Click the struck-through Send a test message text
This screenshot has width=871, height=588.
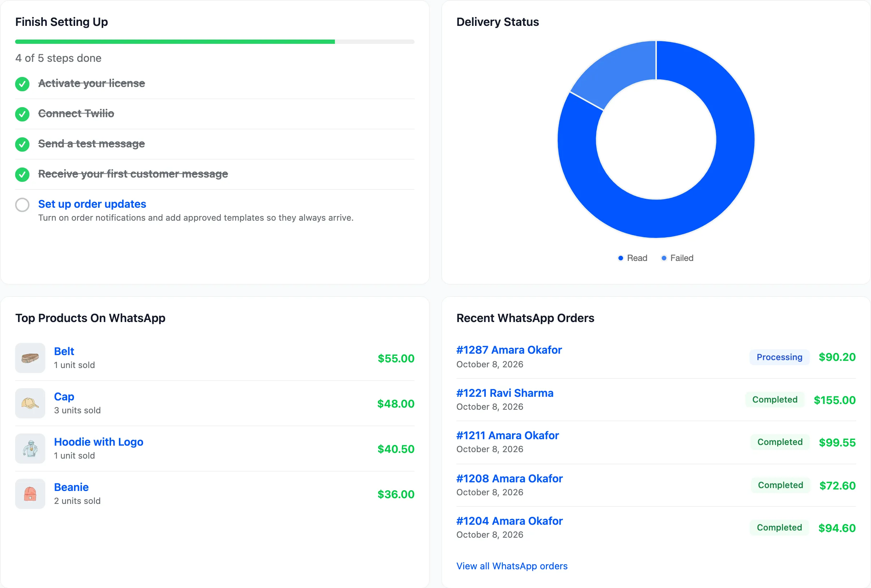tap(91, 143)
